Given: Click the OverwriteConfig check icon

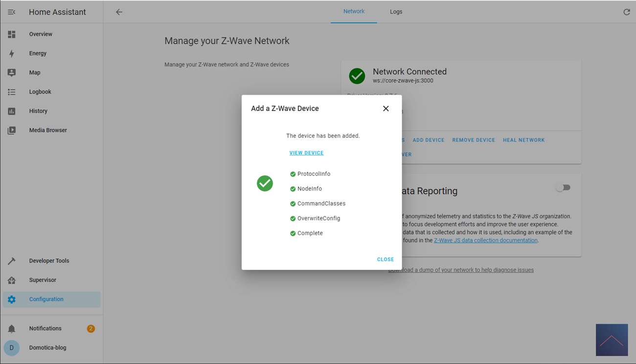Looking at the screenshot, I should tap(293, 218).
